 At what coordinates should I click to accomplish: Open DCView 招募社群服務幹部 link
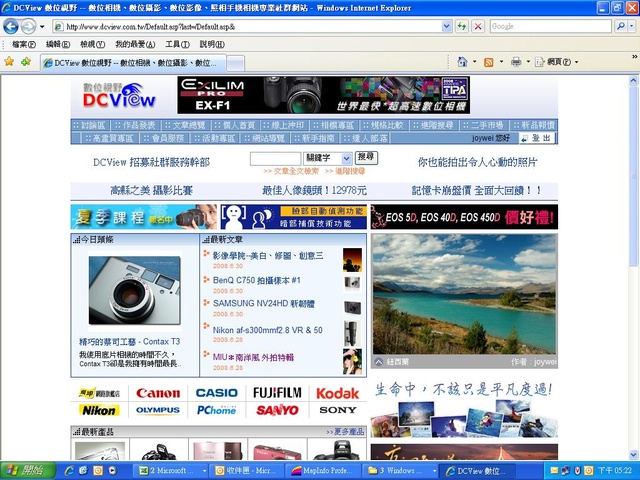point(151,162)
